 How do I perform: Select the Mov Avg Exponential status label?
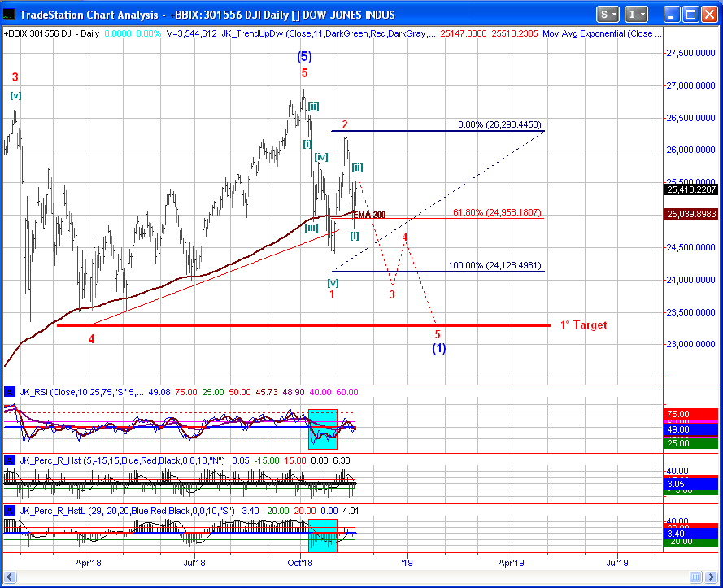602,33
